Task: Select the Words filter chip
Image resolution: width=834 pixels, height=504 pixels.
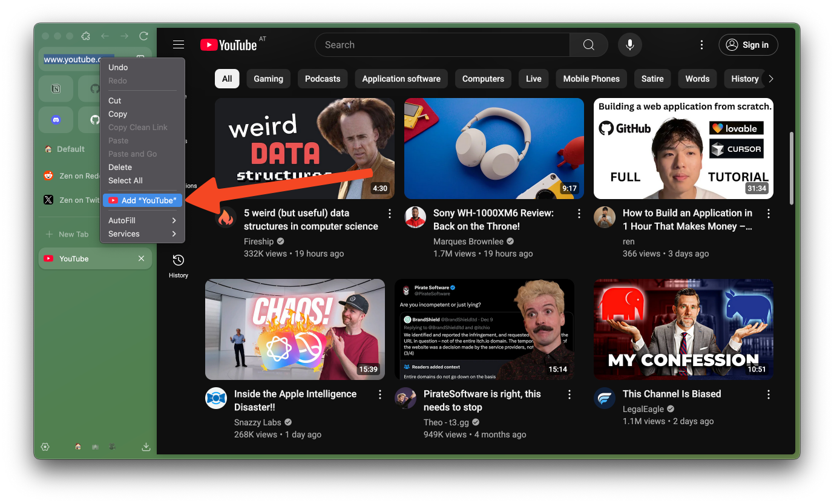Action: (x=697, y=79)
